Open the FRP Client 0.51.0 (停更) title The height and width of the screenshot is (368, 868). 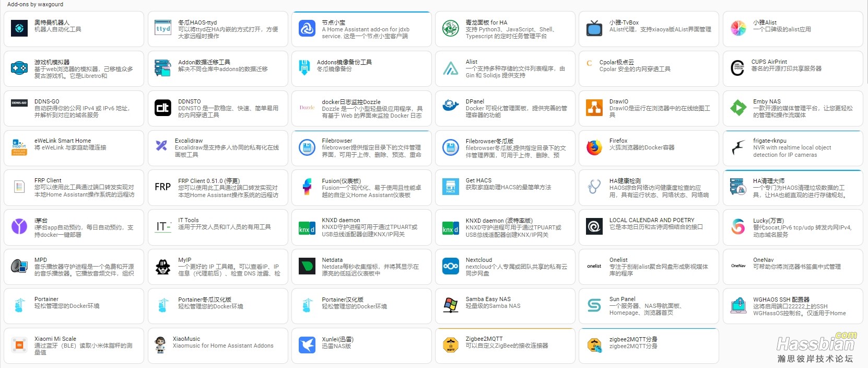(209, 181)
